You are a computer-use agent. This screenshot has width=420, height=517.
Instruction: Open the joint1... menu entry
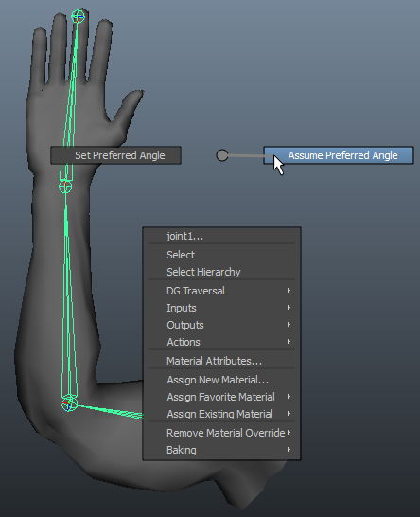221,236
